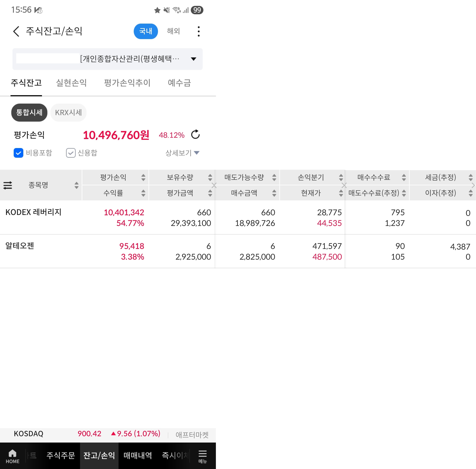Tap the back arrow icon

16,32
